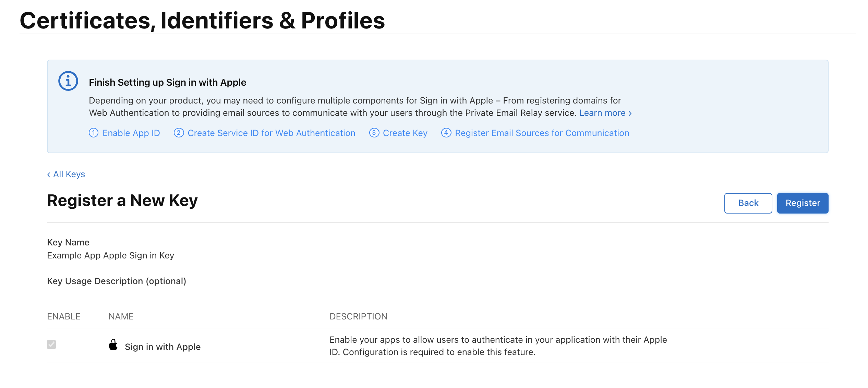The height and width of the screenshot is (388, 868).
Task: Click the arrow after Learn more
Action: 630,113
